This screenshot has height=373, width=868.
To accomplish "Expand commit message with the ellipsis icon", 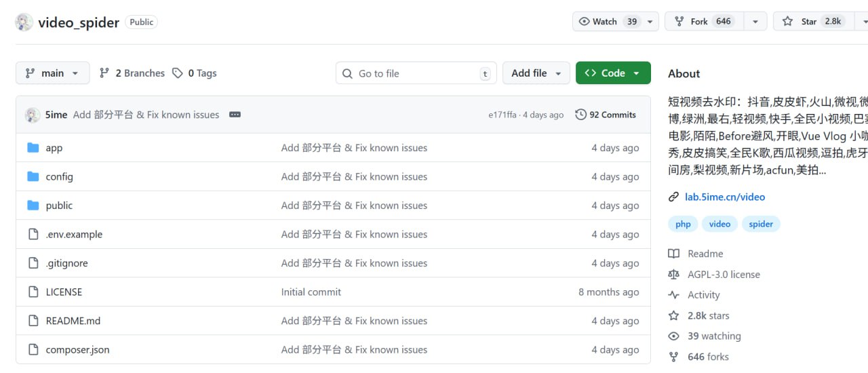I will [x=235, y=115].
